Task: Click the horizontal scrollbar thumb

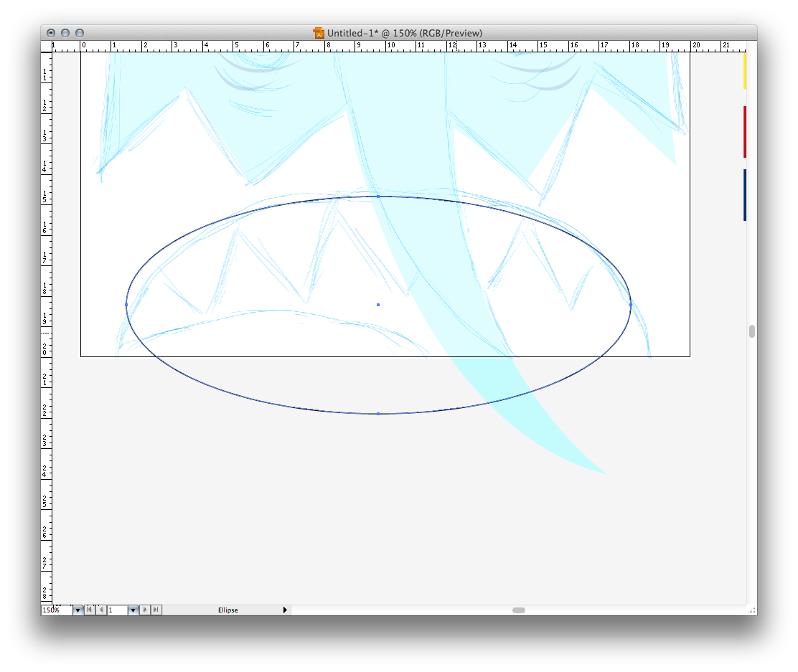Action: pyautogui.click(x=518, y=610)
